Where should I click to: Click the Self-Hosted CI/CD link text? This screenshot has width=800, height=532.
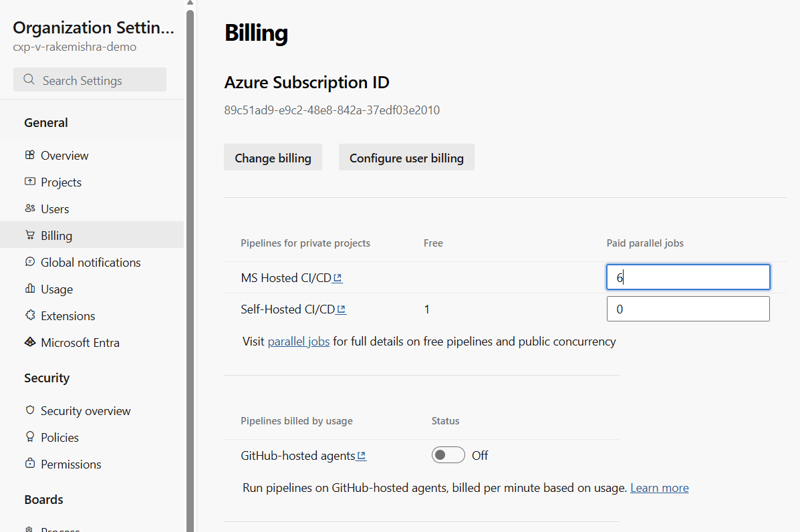coord(288,309)
